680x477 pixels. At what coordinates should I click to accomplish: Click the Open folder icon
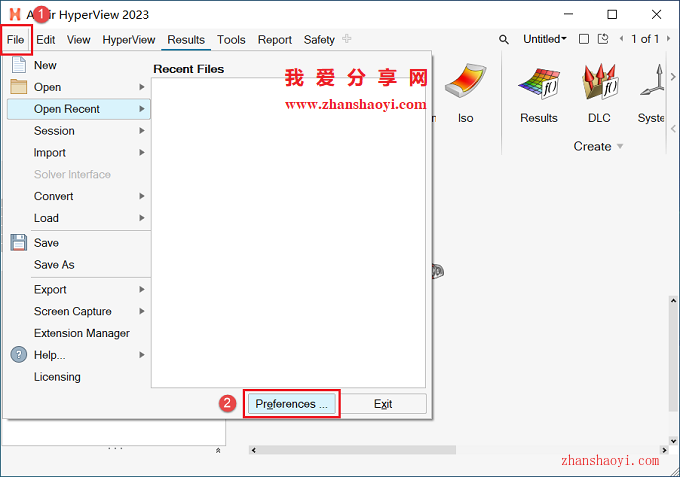pos(19,87)
